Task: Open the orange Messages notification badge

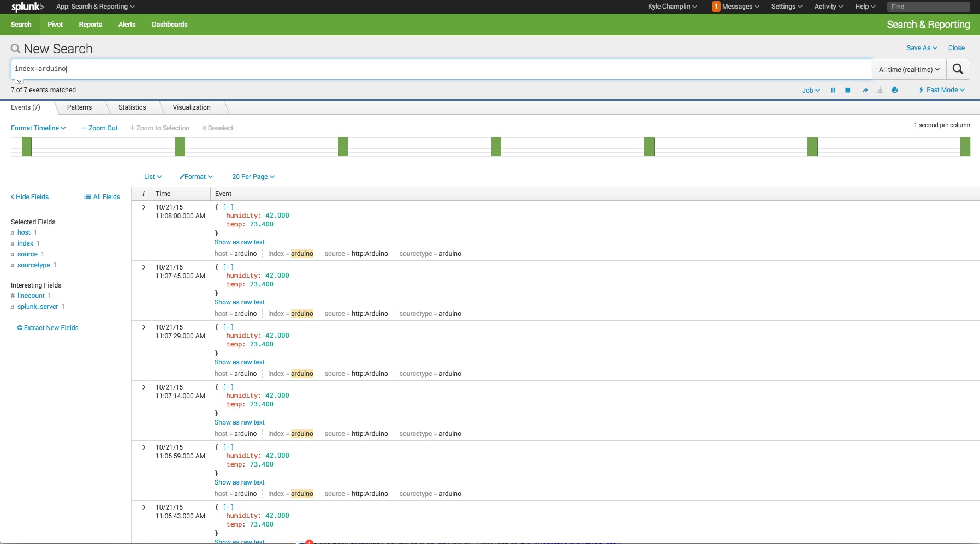Action: (716, 7)
